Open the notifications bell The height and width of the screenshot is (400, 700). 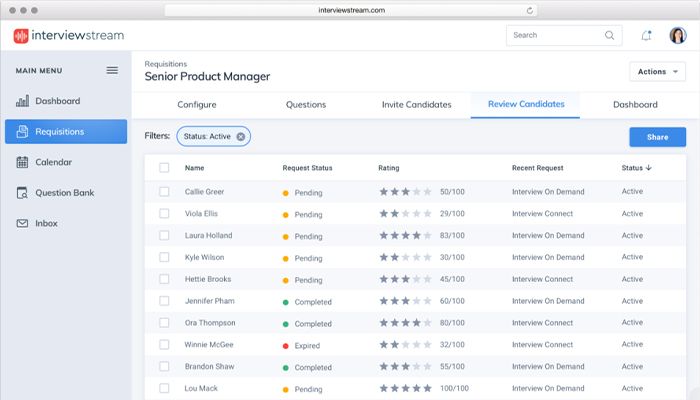(646, 36)
